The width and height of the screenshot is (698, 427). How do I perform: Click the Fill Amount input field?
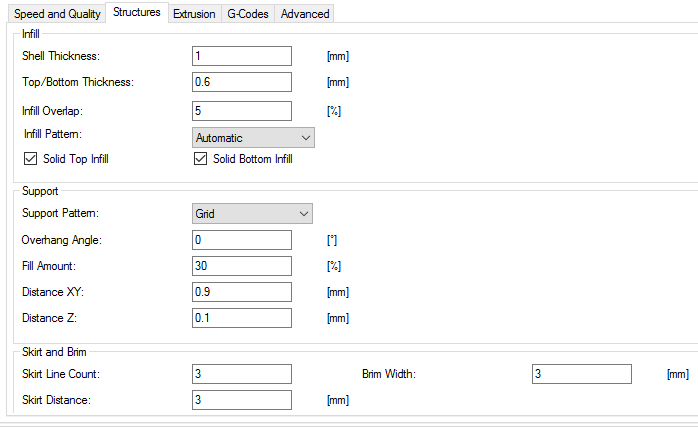pyautogui.click(x=241, y=266)
